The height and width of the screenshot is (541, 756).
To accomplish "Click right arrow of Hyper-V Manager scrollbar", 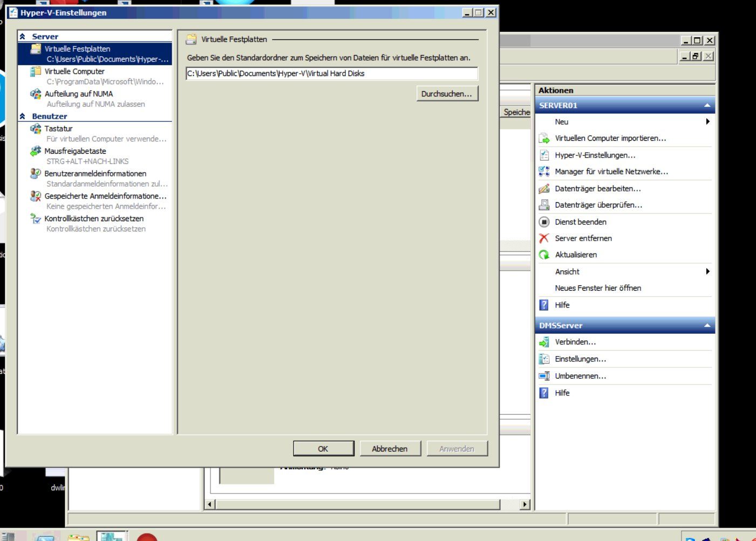I will pos(525,504).
